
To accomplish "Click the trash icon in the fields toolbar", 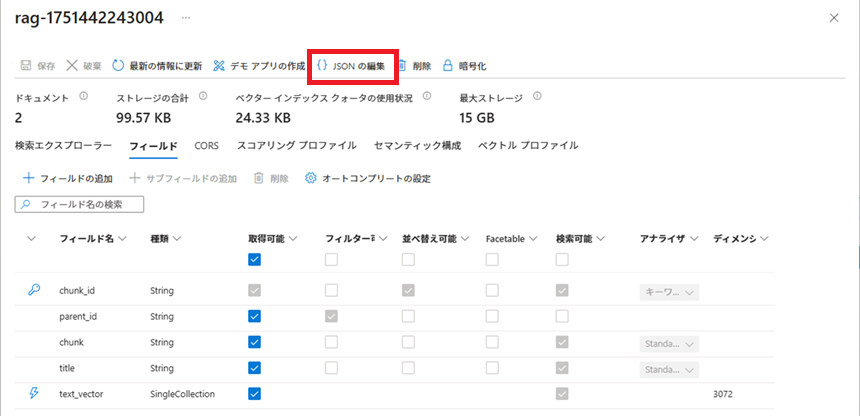I will [259, 178].
